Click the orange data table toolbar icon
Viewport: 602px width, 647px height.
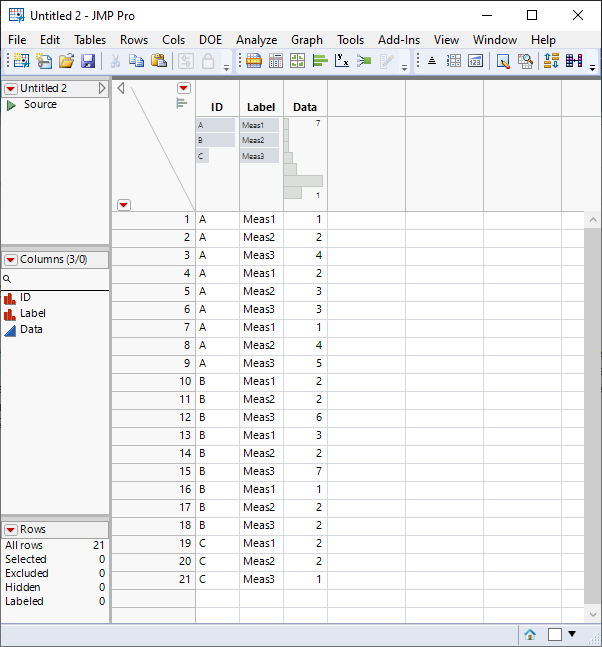pos(254,61)
